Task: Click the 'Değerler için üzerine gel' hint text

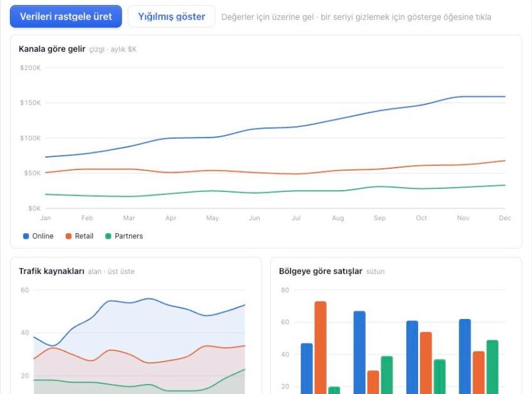Action: point(267,17)
